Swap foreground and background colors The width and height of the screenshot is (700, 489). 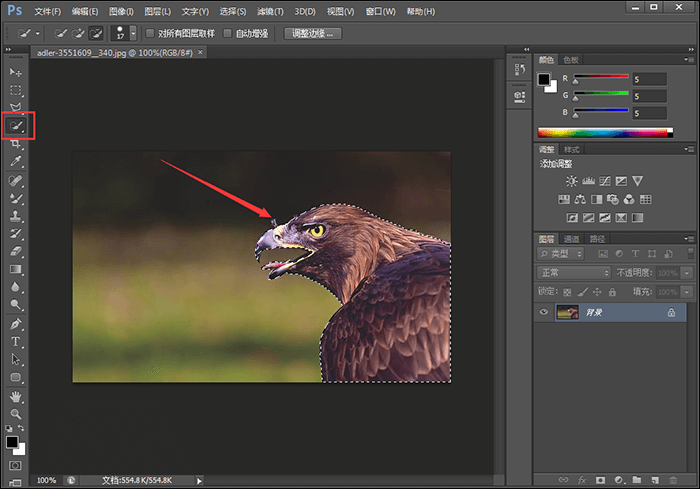tap(21, 428)
